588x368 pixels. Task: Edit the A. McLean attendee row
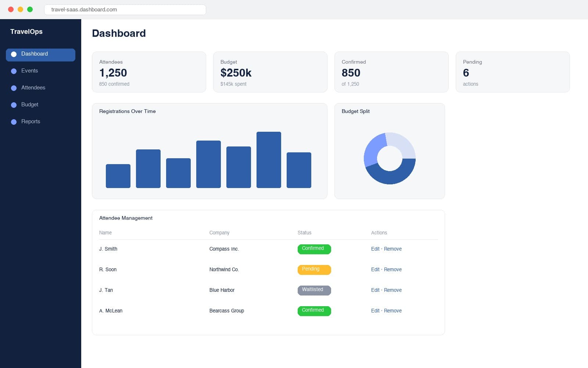pyautogui.click(x=375, y=311)
